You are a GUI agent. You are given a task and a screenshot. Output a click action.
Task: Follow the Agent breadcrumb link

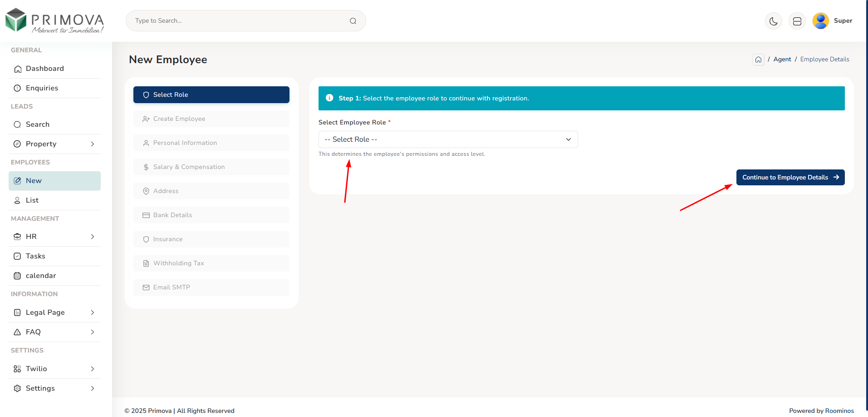782,60
